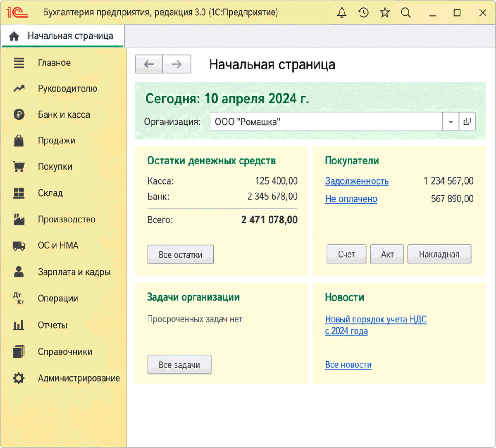Open the Банк и касса section
This screenshot has height=448, width=496.
[x=64, y=114]
